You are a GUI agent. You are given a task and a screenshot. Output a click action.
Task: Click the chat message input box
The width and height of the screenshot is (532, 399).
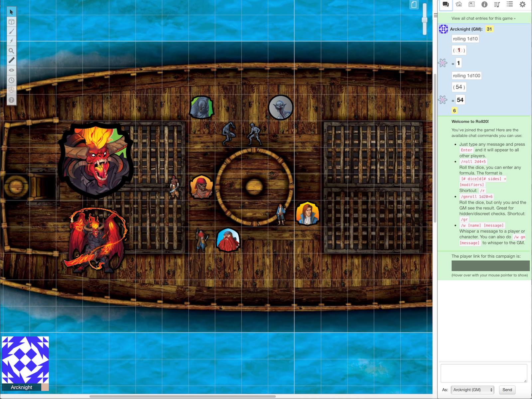coord(484,373)
